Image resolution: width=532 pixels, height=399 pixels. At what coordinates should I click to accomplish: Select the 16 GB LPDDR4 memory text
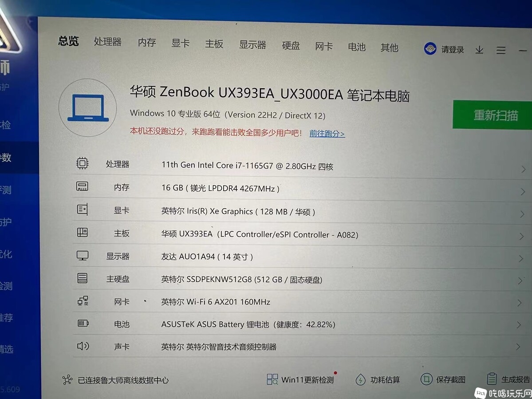coord(221,188)
